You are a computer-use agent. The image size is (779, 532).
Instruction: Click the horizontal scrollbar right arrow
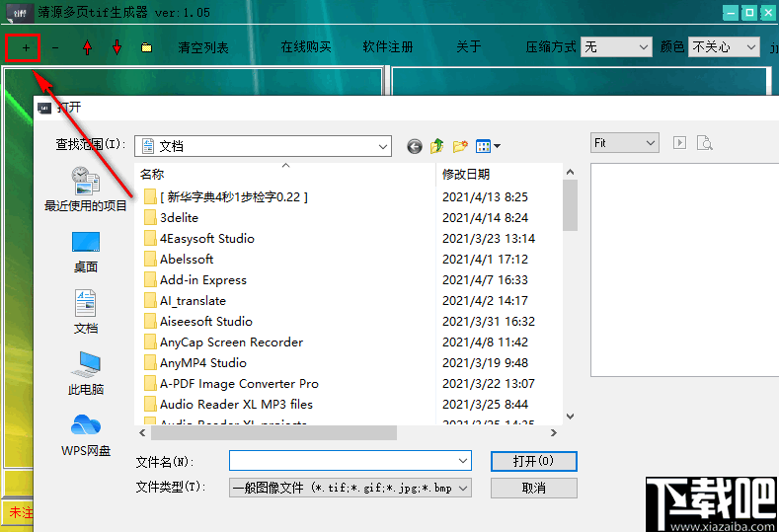pyautogui.click(x=554, y=433)
